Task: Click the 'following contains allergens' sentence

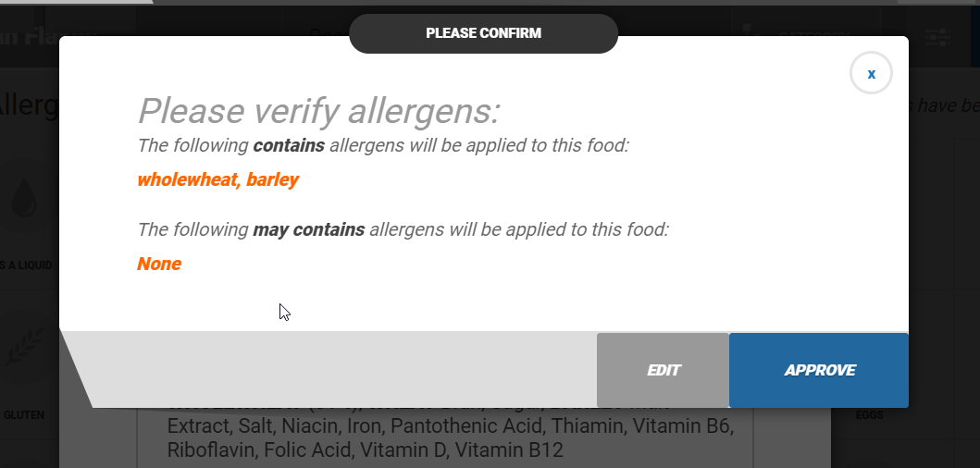Action: [x=383, y=145]
